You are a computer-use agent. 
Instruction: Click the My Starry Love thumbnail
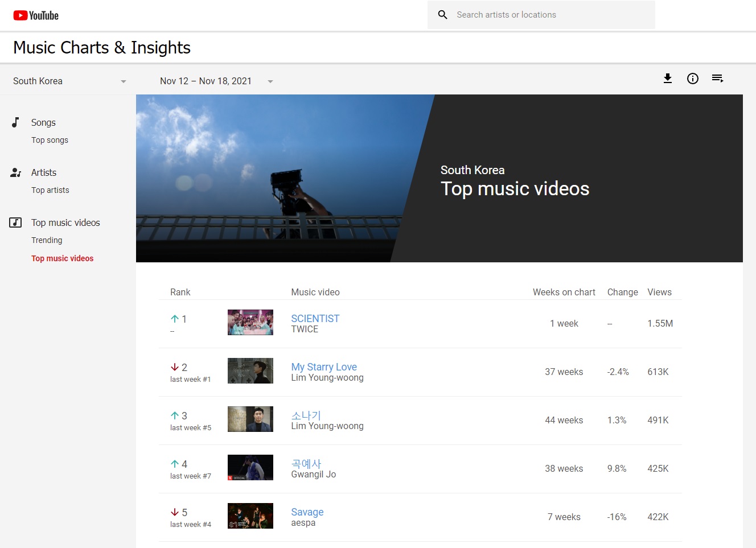point(250,370)
